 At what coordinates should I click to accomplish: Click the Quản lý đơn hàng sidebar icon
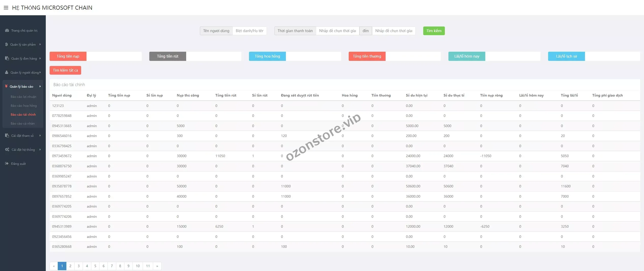(7, 59)
